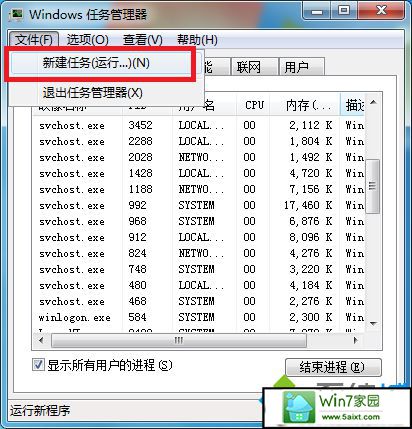Image resolution: width=412 pixels, height=429 pixels.
Task: Switch to the 联网 tab
Action: [x=254, y=67]
